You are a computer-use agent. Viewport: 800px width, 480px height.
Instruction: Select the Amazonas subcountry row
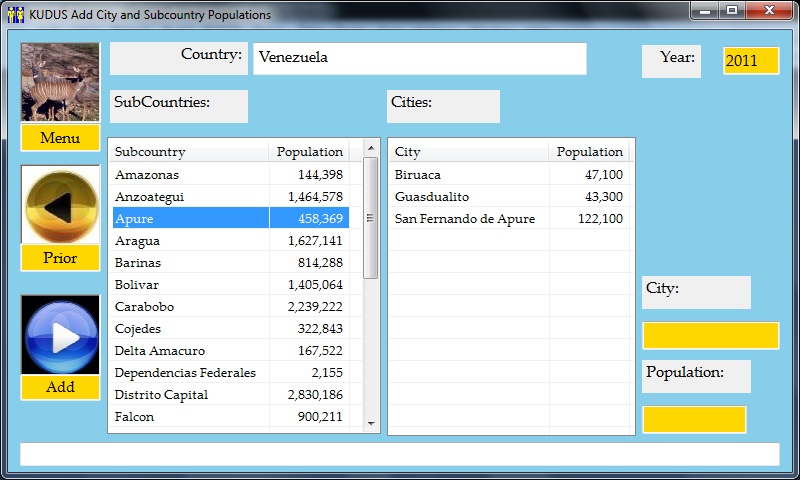pos(189,175)
